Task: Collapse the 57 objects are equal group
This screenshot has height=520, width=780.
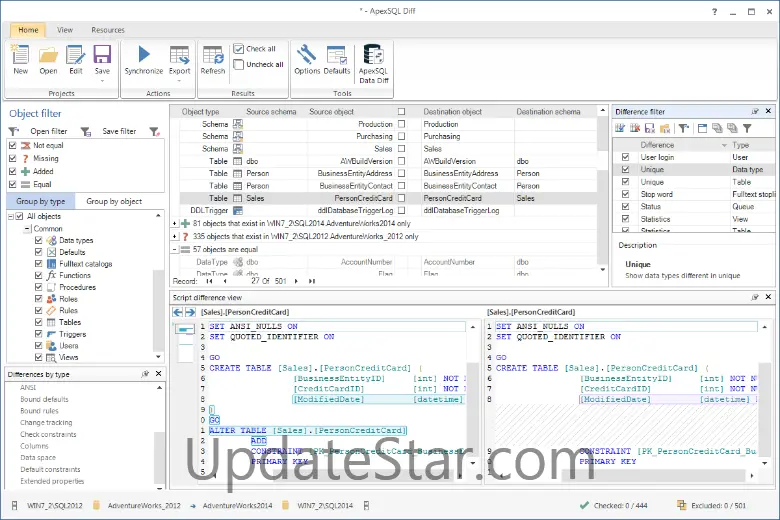Action: click(175, 249)
